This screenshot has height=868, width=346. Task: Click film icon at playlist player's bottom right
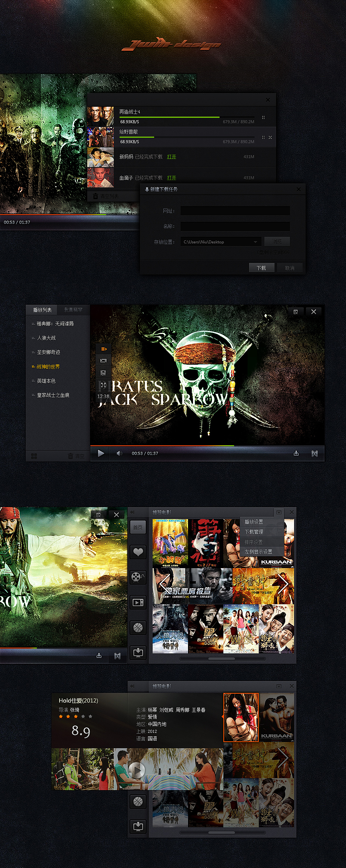point(314,453)
